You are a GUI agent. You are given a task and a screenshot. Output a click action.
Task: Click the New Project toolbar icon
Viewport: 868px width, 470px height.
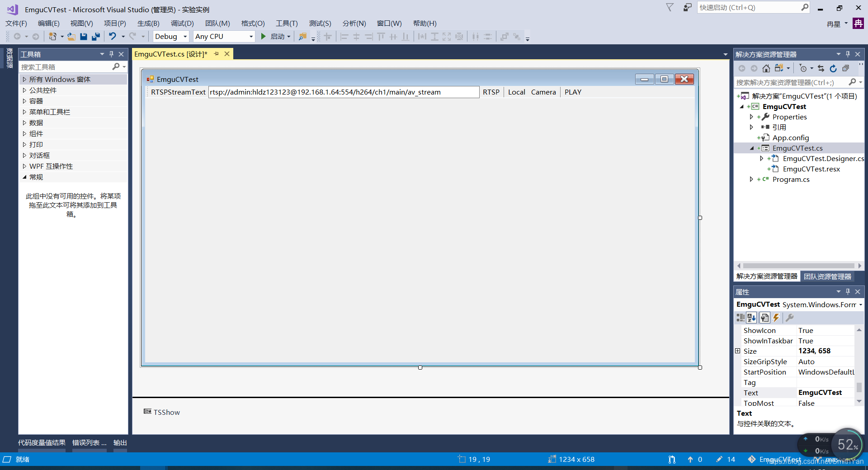53,37
